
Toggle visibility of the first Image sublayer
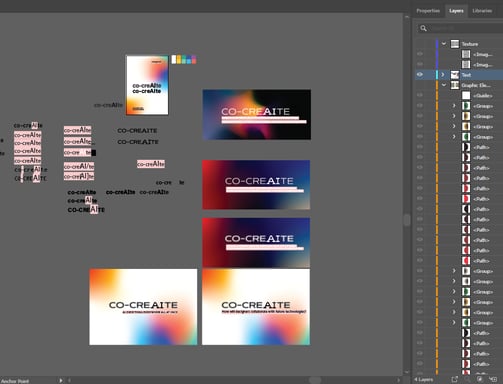(420, 54)
